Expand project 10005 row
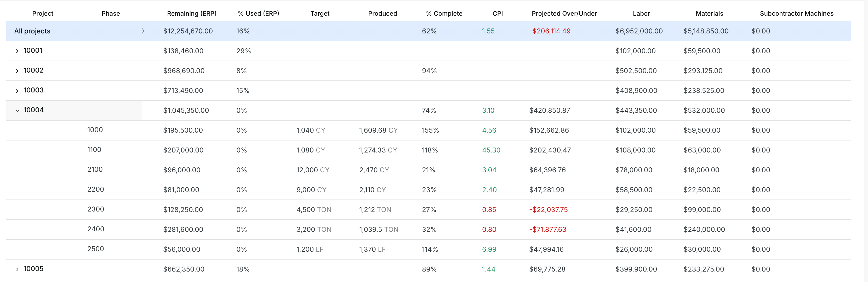Image resolution: width=868 pixels, height=282 pixels. [17, 269]
